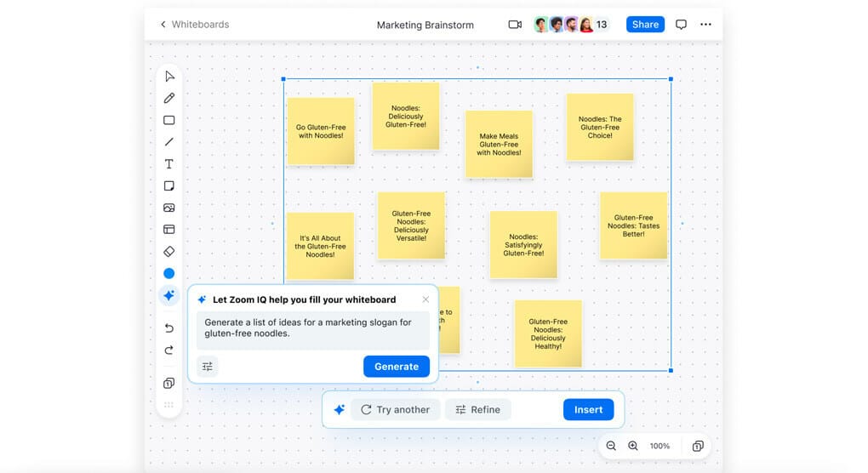Zoom out of the whiteboard
This screenshot has height=473, width=868.
(611, 446)
